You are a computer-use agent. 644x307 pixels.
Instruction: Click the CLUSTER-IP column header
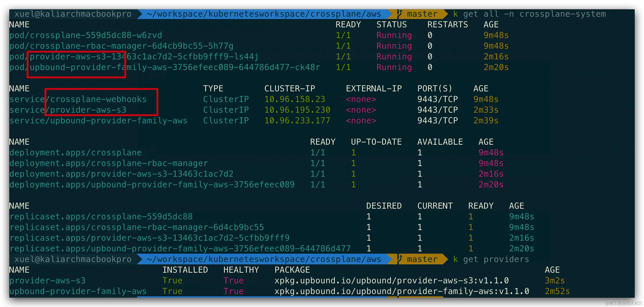[x=290, y=89]
